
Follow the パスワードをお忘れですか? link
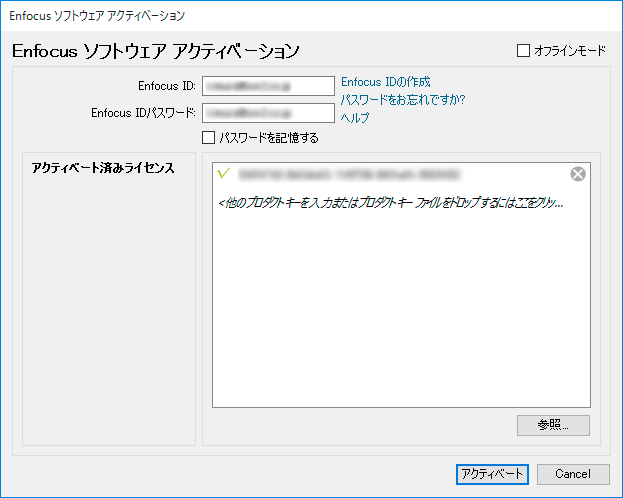coord(403,99)
